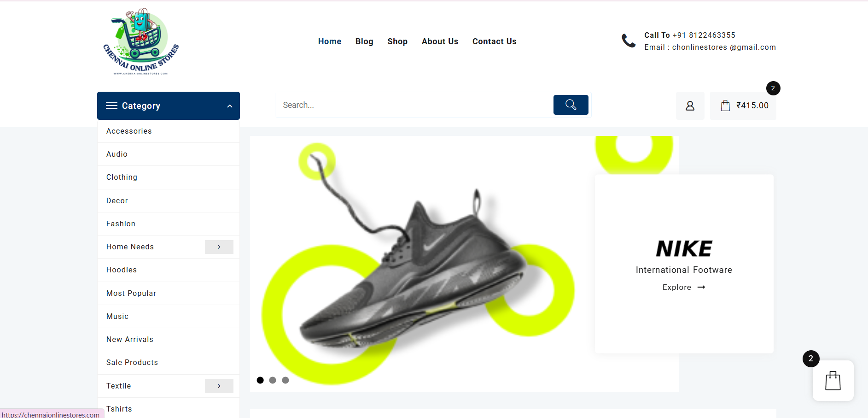Click the hamburger icon beside Category
This screenshot has height=418, width=868.
pos(111,106)
